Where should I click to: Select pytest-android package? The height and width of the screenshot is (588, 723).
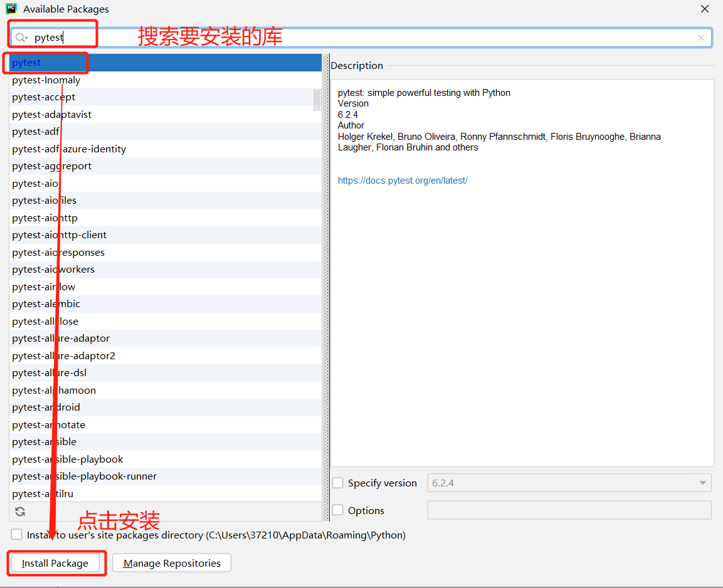[x=165, y=407]
